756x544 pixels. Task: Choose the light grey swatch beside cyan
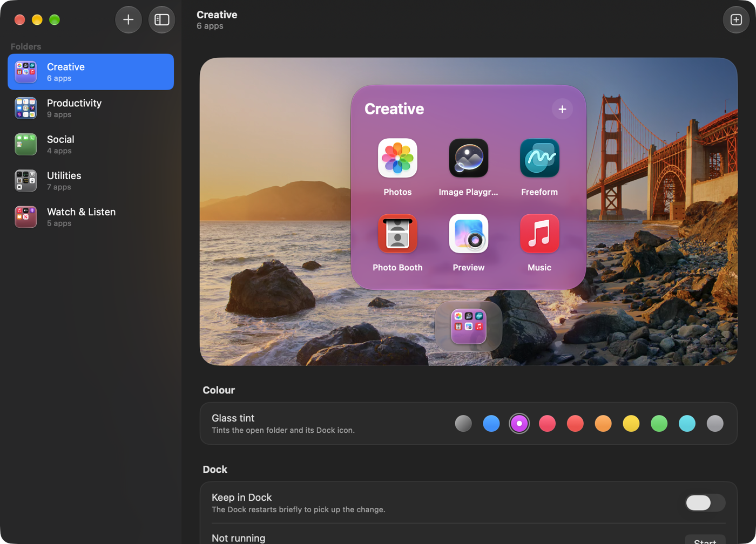click(x=715, y=424)
